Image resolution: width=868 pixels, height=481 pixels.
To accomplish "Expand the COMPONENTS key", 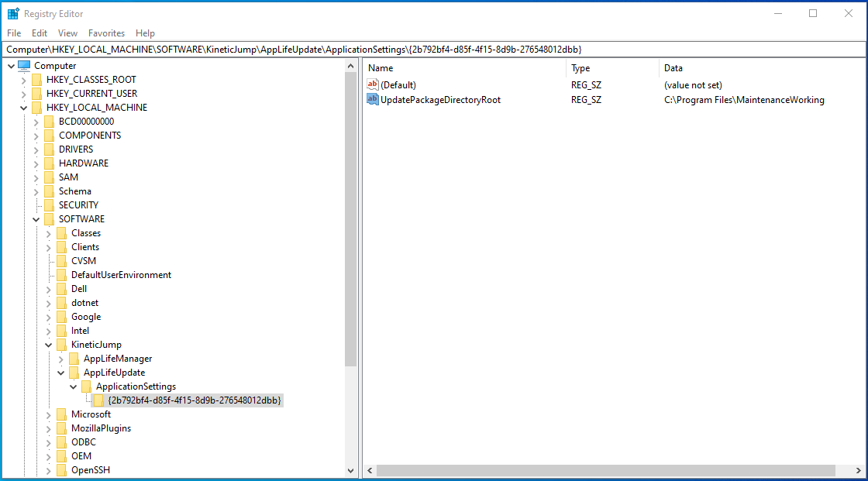I will 36,136.
